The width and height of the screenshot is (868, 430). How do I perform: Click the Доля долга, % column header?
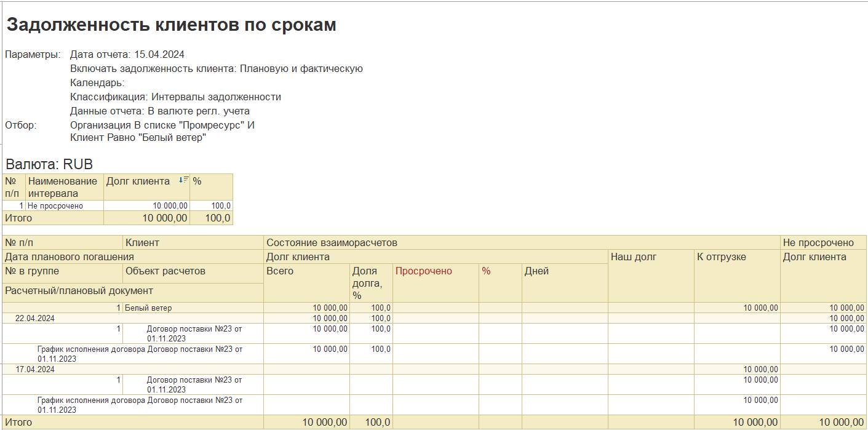(371, 283)
